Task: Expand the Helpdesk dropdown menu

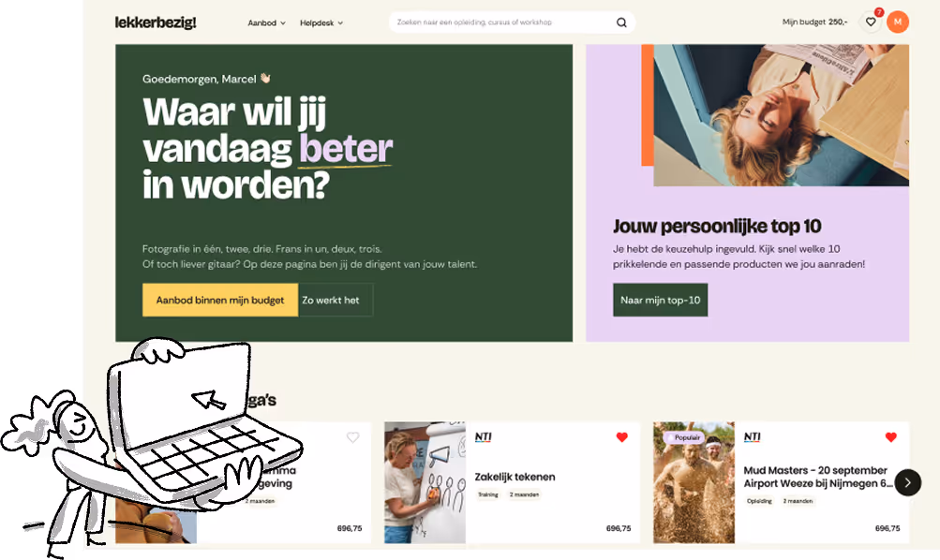Action: pyautogui.click(x=321, y=22)
